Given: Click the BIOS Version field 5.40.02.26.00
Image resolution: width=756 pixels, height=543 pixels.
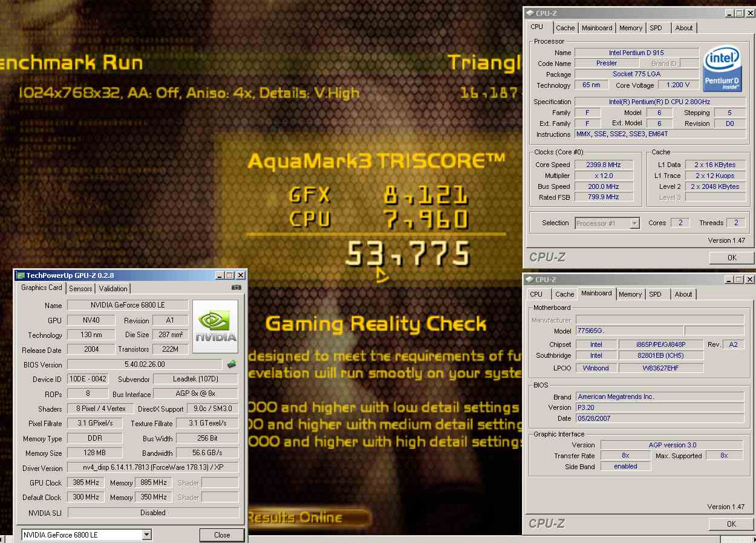Looking at the screenshot, I should 145,364.
